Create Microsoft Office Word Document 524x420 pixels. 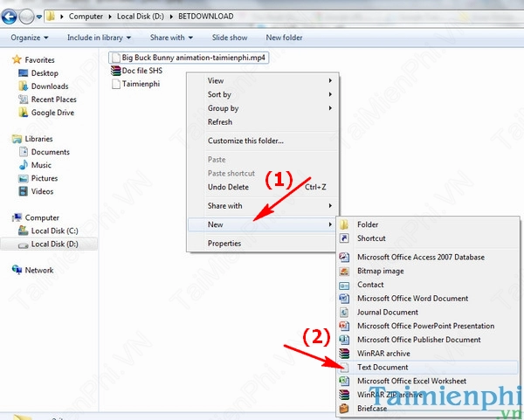[428, 299]
